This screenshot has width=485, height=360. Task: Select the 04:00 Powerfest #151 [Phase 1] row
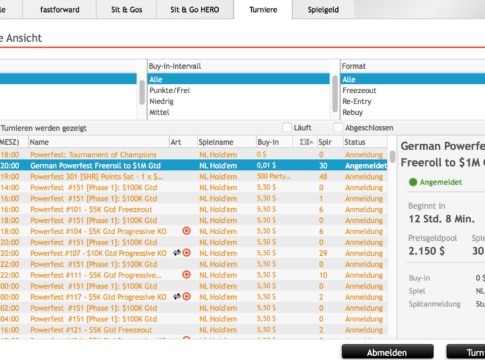pyautogui.click(x=193, y=319)
